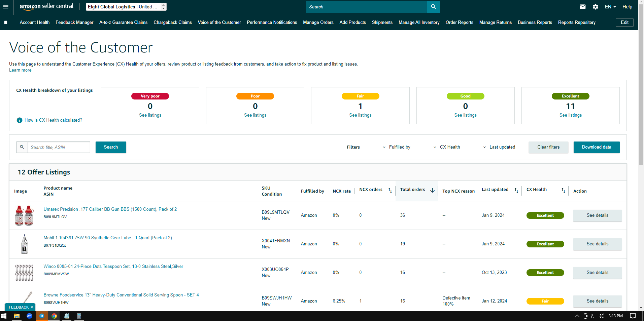Open the Windows notification center icon
This screenshot has height=321, width=644.
pos(633,316)
